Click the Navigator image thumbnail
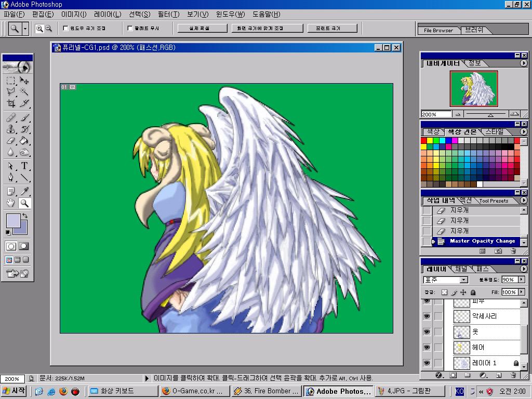 pyautogui.click(x=474, y=88)
